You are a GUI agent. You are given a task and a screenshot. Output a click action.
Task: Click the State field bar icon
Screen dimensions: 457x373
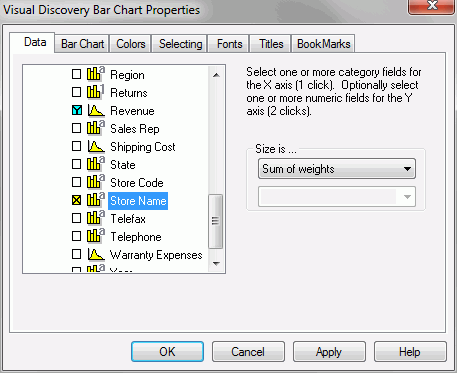[96, 164]
